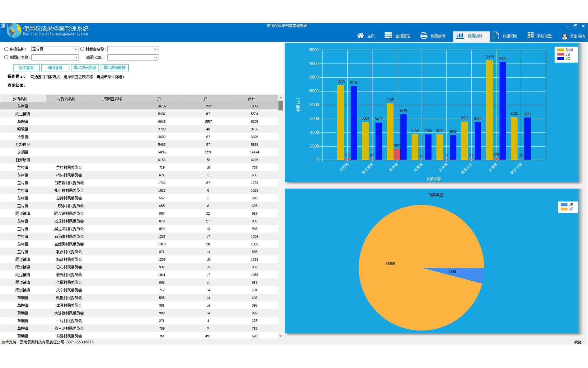Screen dimensions: 588x368
Task: Open the 数据归档 tab
Action: coord(505,36)
